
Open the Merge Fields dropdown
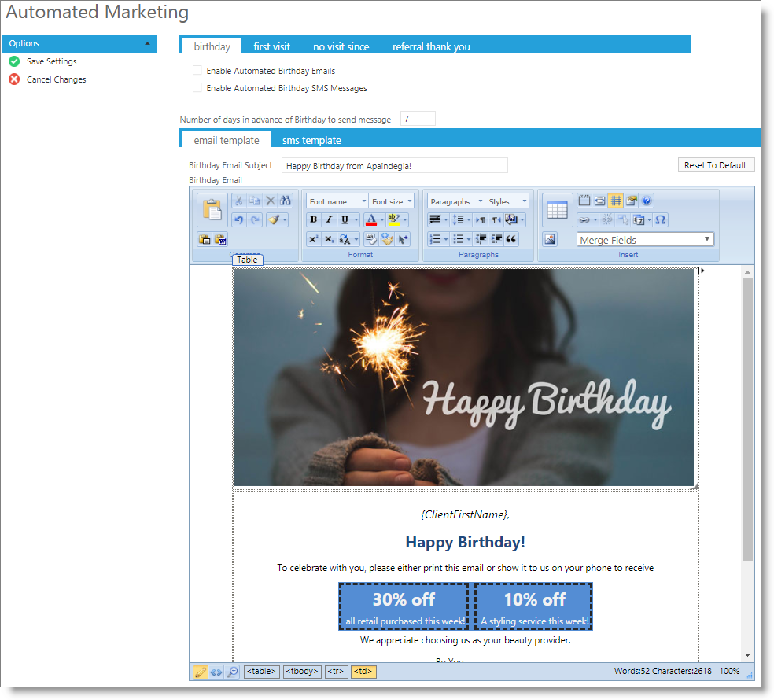point(645,240)
